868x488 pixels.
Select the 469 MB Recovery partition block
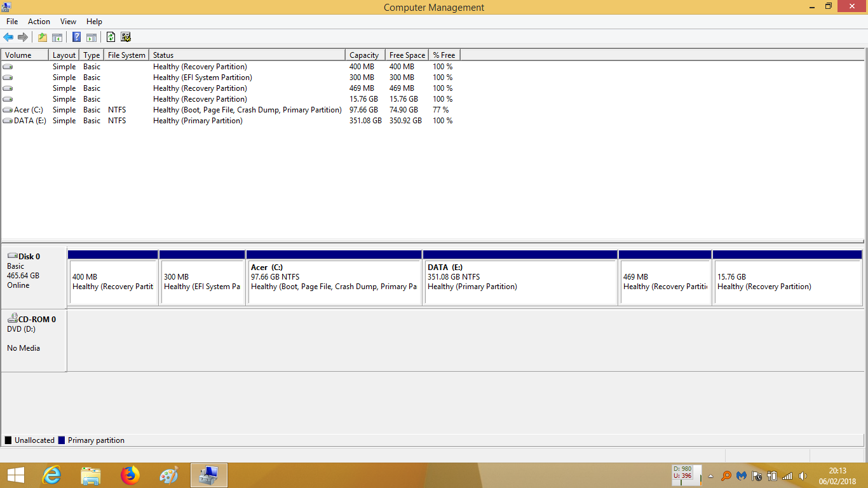coord(665,277)
